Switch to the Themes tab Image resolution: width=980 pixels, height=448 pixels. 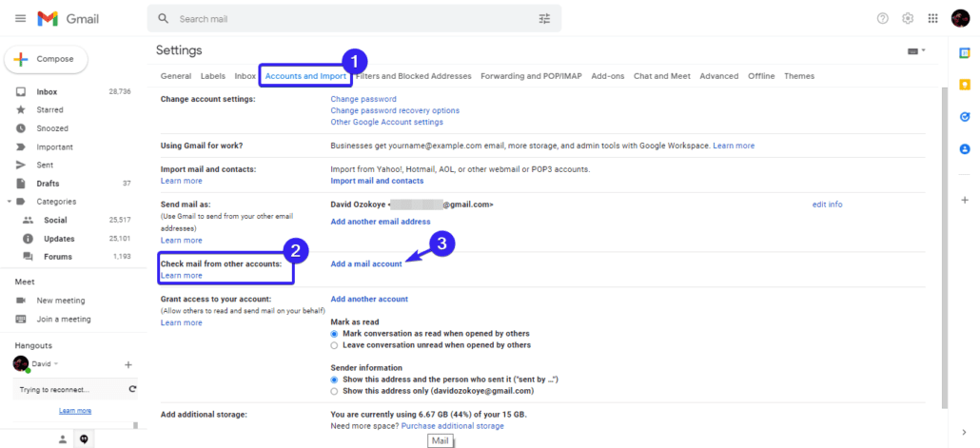[x=799, y=76]
